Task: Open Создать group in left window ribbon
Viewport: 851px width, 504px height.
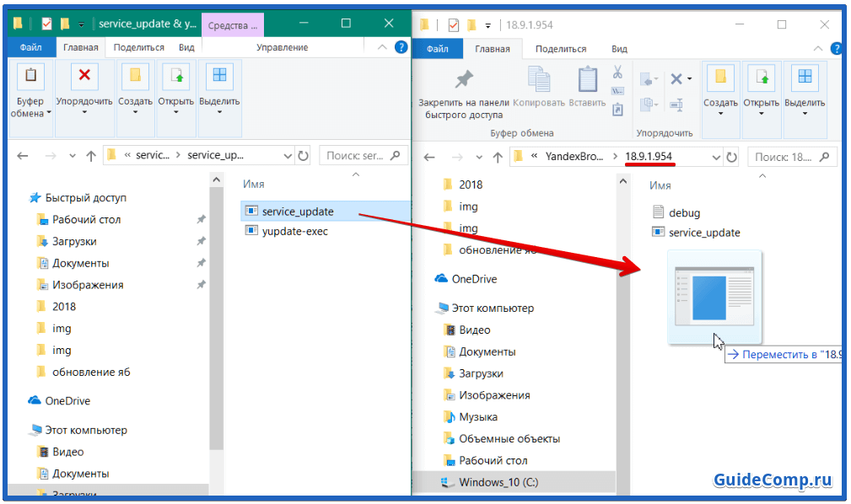Action: (x=135, y=90)
